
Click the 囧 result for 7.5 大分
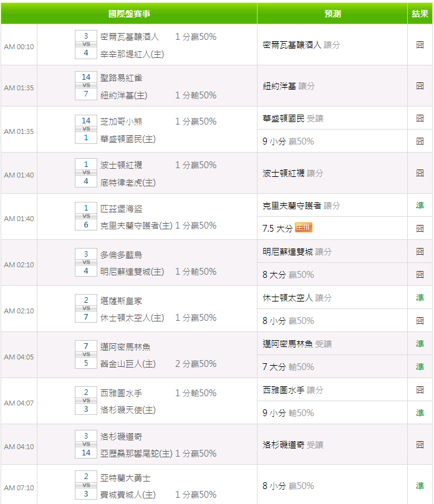pos(420,229)
